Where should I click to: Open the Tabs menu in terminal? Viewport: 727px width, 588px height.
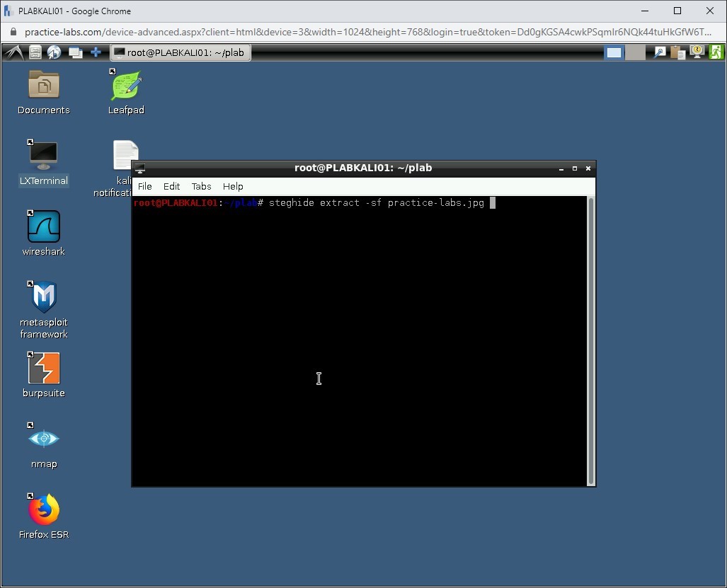tap(201, 186)
